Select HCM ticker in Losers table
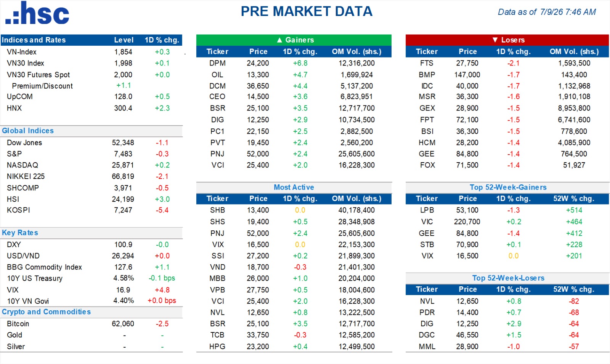This screenshot has width=610, height=364. pyautogui.click(x=427, y=143)
